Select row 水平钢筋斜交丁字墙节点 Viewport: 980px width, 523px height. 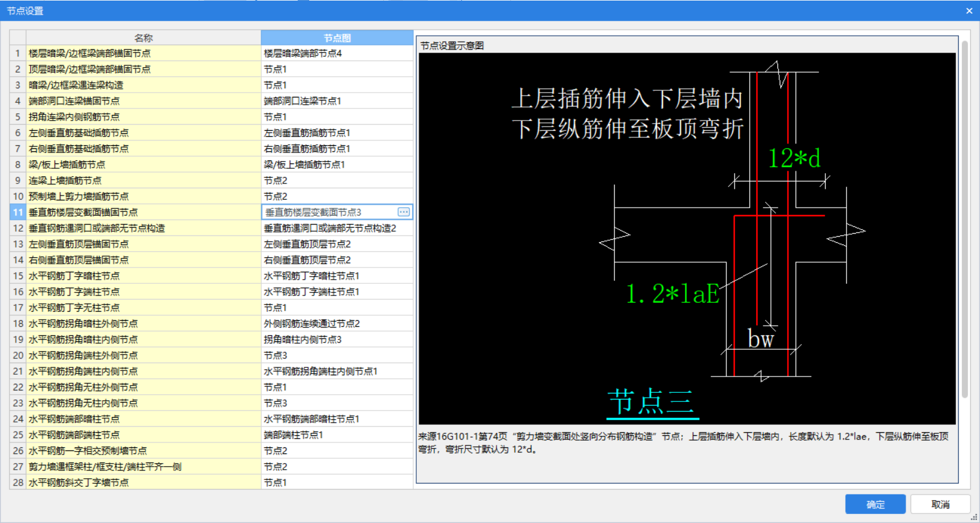pyautogui.click(x=143, y=482)
